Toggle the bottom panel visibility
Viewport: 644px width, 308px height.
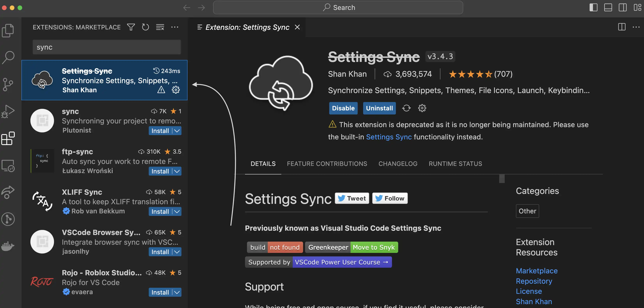pos(608,7)
